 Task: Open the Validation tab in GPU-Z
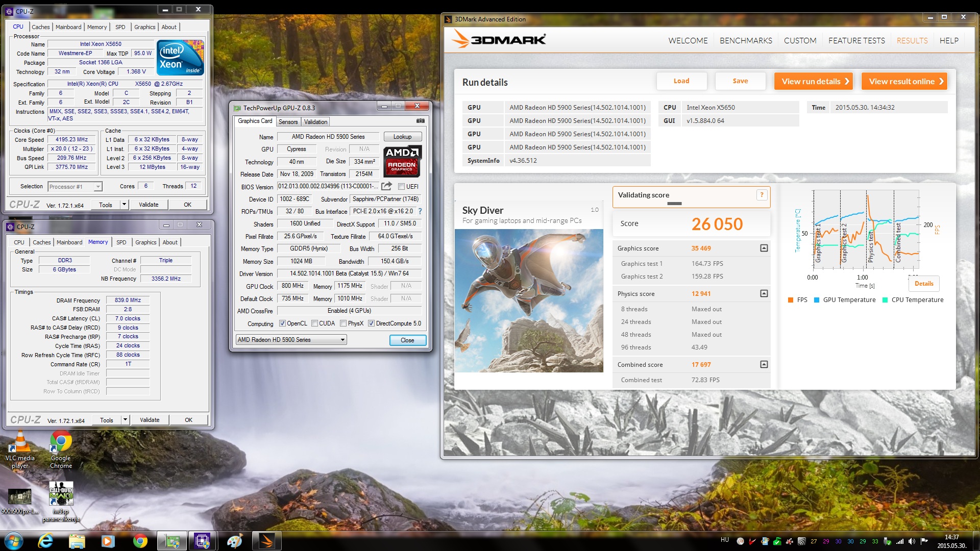315,122
